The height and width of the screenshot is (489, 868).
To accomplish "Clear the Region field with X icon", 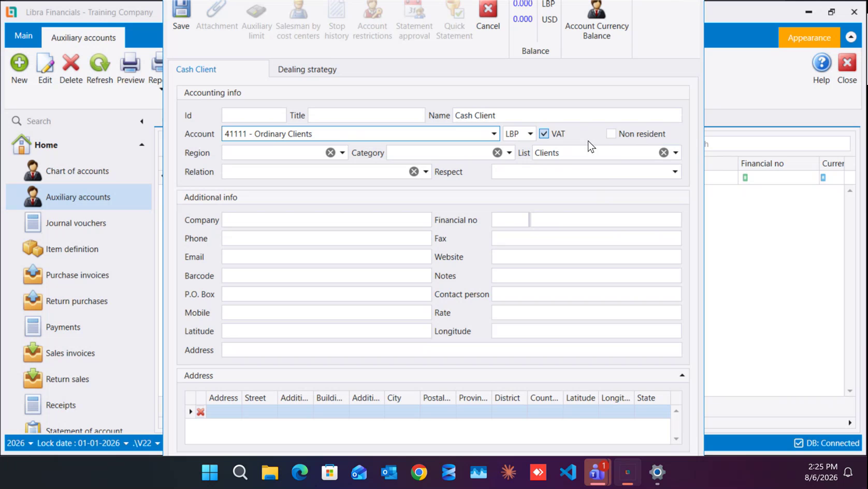I will (330, 153).
